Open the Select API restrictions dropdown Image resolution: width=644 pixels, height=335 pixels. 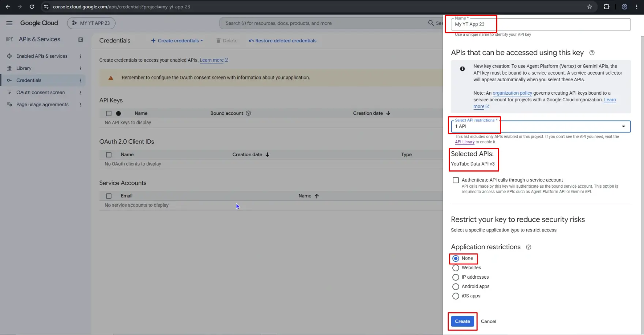pyautogui.click(x=541, y=127)
